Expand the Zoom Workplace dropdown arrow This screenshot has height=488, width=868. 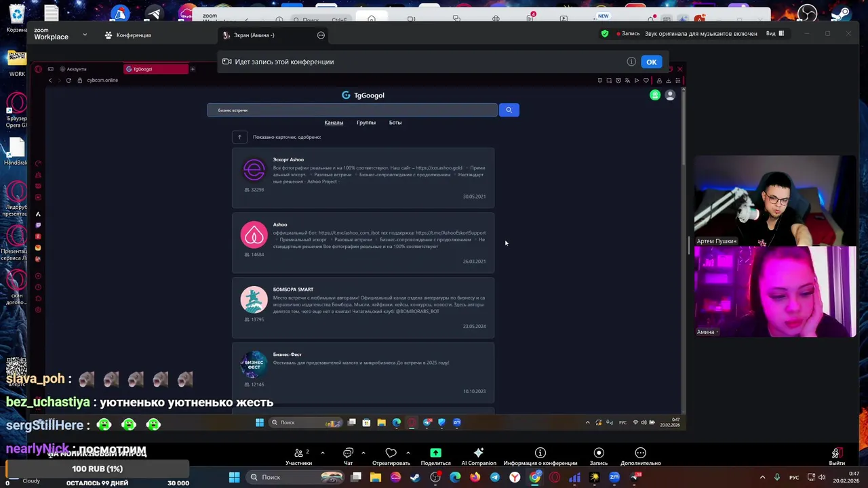click(x=85, y=35)
